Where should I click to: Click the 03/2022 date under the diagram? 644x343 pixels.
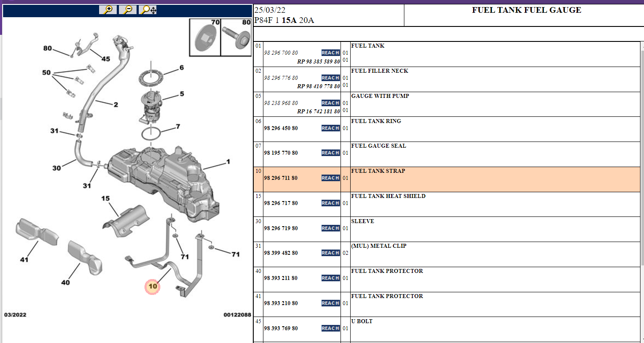coord(15,315)
